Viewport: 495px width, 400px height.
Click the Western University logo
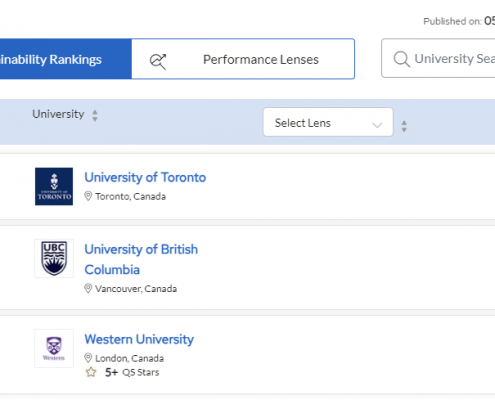click(x=54, y=349)
